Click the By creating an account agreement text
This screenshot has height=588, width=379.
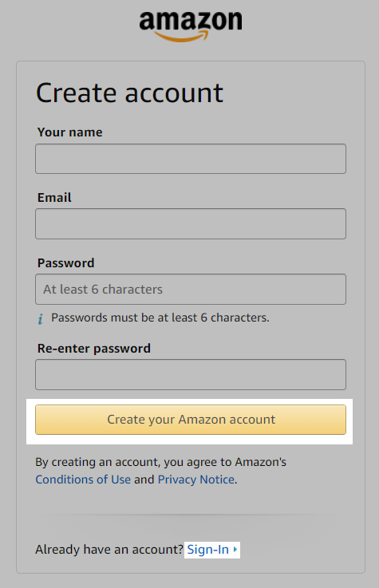[x=160, y=462]
